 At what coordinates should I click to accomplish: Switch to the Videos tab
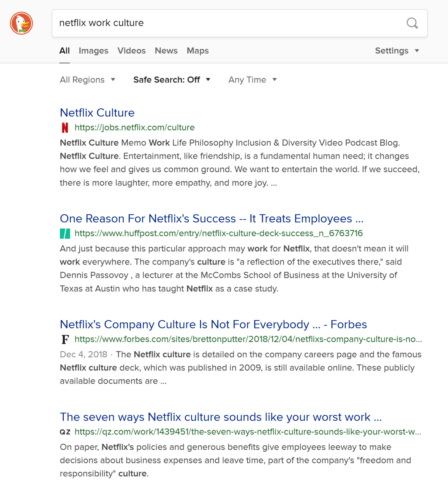(131, 51)
